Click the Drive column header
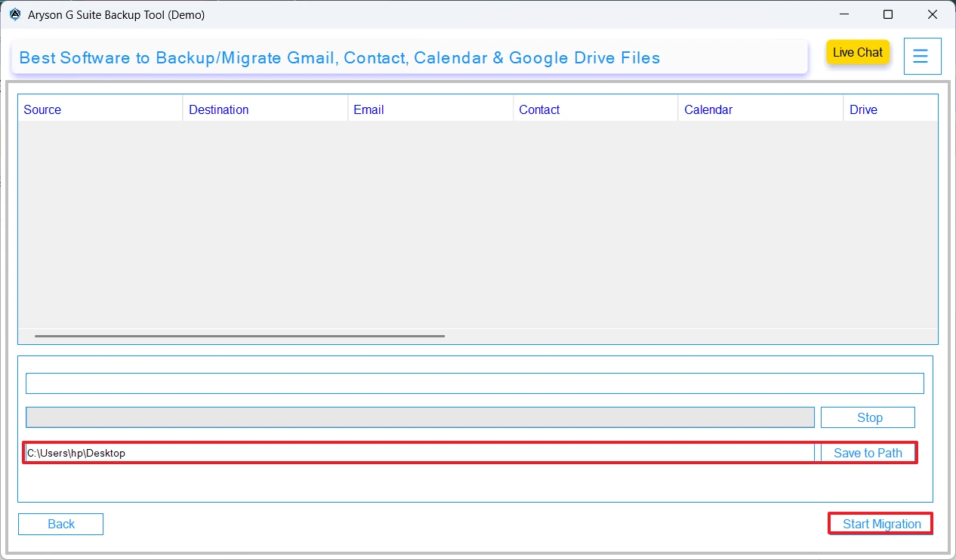956x560 pixels. (891, 109)
